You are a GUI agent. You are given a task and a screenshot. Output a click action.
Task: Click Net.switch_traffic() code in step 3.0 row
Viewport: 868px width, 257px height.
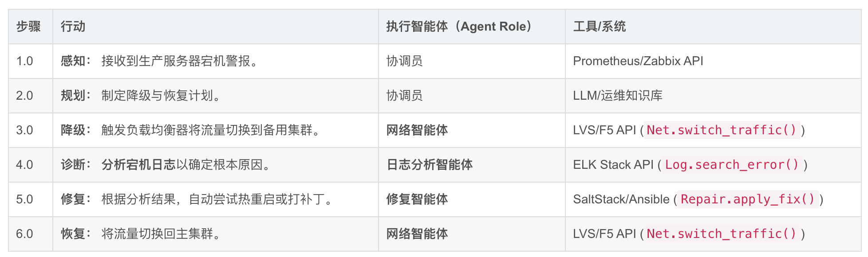[x=722, y=130]
